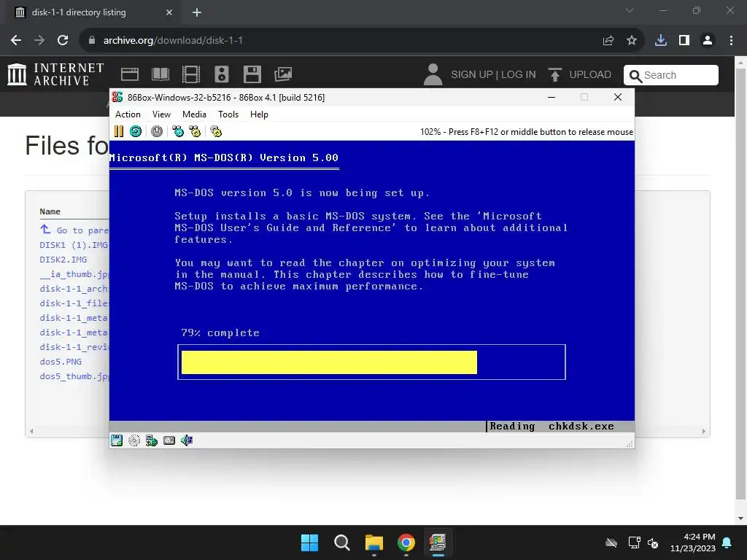The width and height of the screenshot is (747, 560).
Task: Click the Internet Archive logo
Action: (55, 74)
